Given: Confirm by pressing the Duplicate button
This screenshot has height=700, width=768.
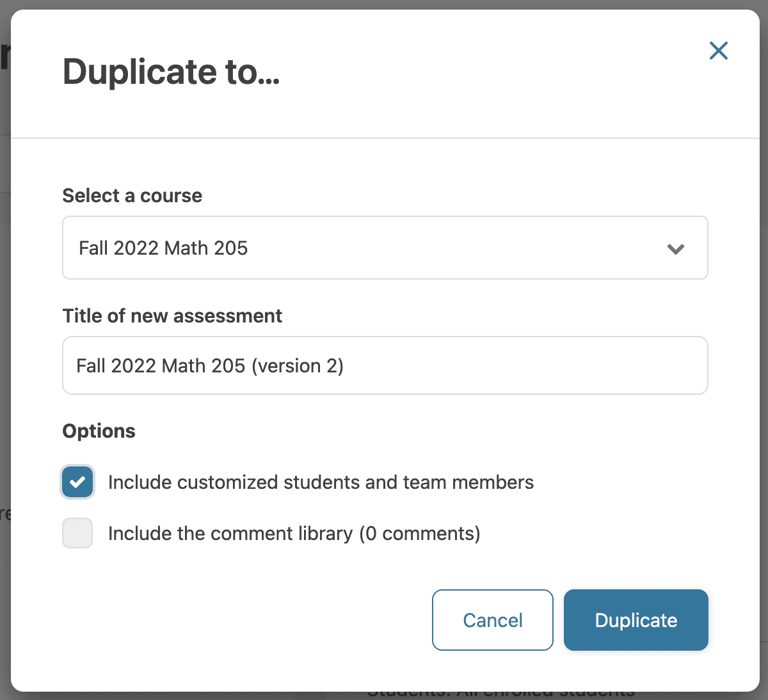Looking at the screenshot, I should tap(636, 620).
